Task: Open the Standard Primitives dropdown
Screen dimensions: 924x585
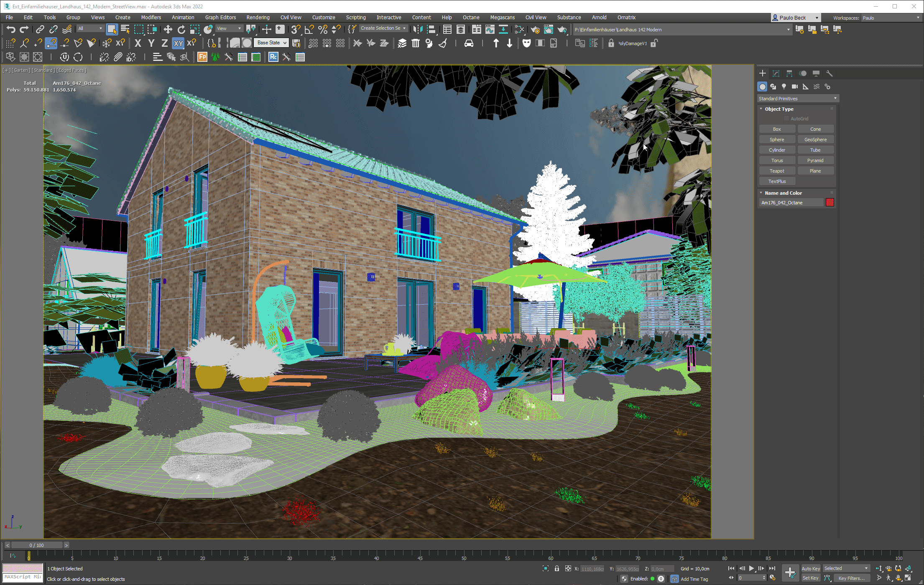Action: [797, 99]
